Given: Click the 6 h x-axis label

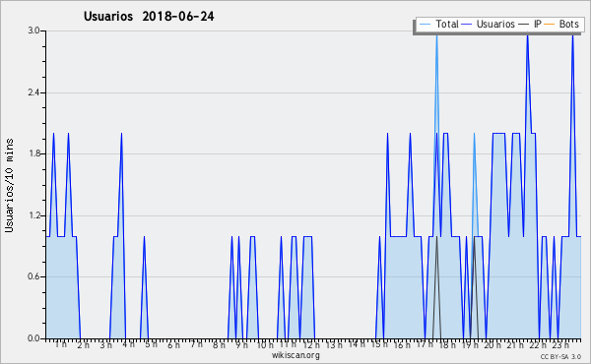Looking at the screenshot, I should pyautogui.click(x=173, y=344).
